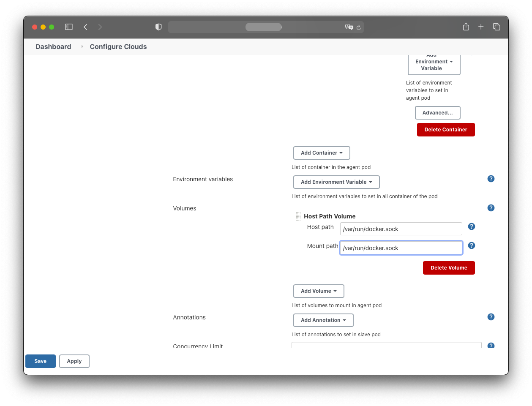Click the Safari share icon

tap(466, 27)
